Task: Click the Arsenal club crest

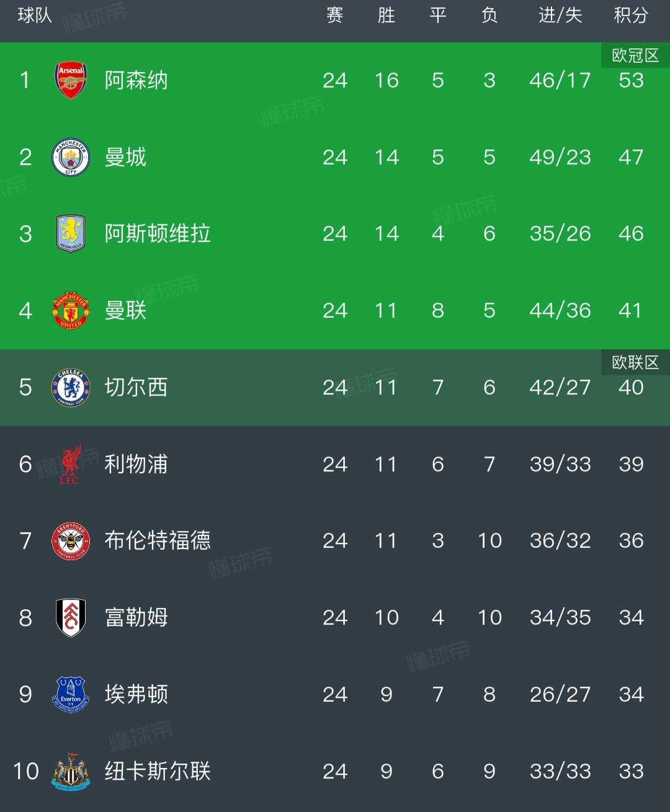Action: [x=71, y=80]
